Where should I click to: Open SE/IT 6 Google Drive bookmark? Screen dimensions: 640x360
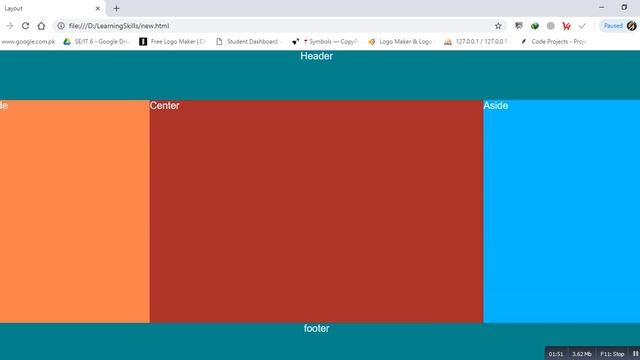pyautogui.click(x=96, y=42)
